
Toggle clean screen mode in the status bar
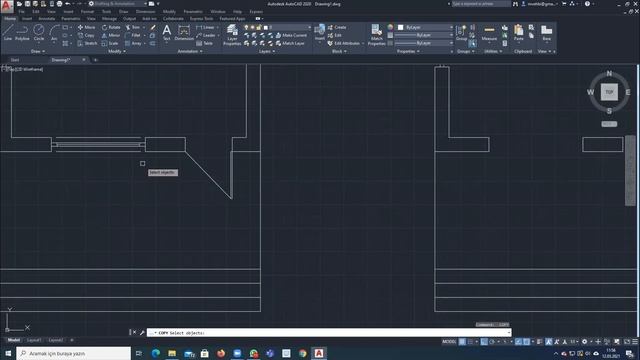point(627,342)
